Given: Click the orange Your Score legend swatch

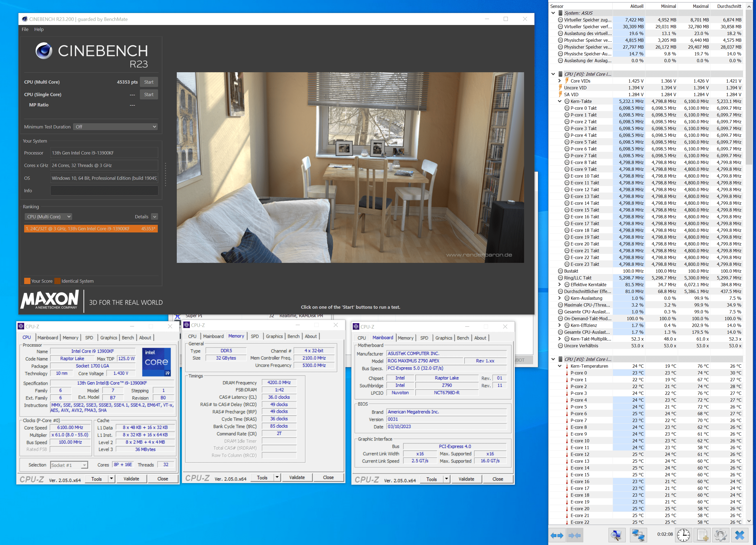Looking at the screenshot, I should pos(27,281).
